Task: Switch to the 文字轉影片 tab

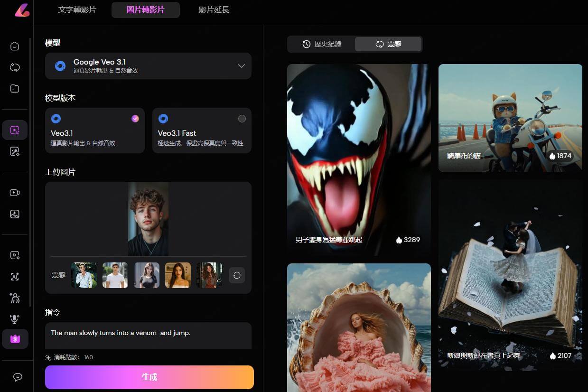Action: pyautogui.click(x=77, y=9)
